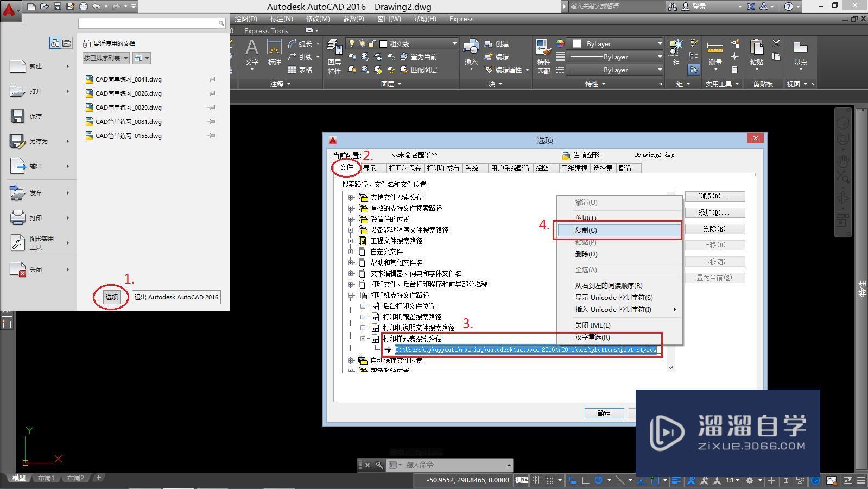868x489 pixels.
Task: Click the Measure (测量) tool icon
Action: tap(715, 48)
